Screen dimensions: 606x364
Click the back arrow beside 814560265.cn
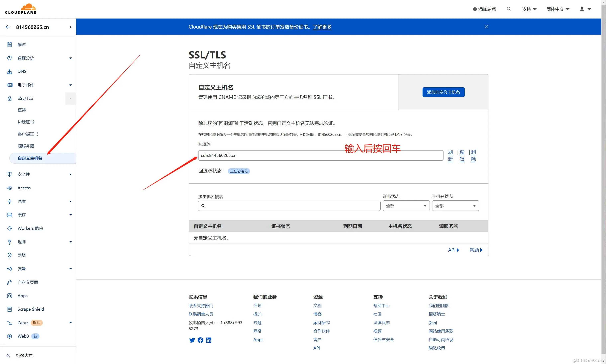pyautogui.click(x=8, y=27)
